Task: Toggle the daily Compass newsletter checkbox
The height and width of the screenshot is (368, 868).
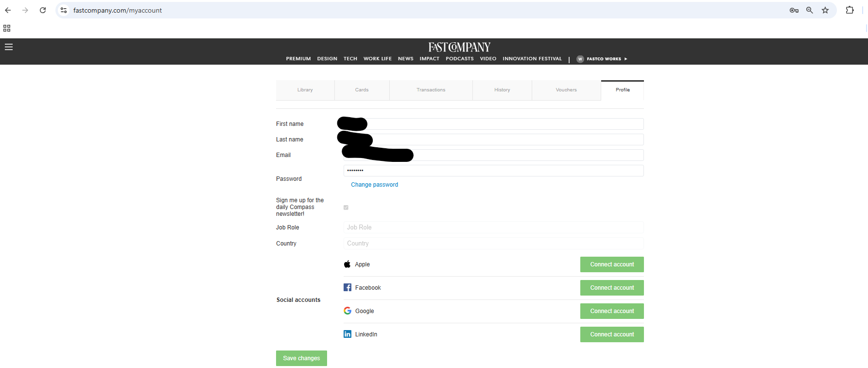Action: [x=346, y=208]
